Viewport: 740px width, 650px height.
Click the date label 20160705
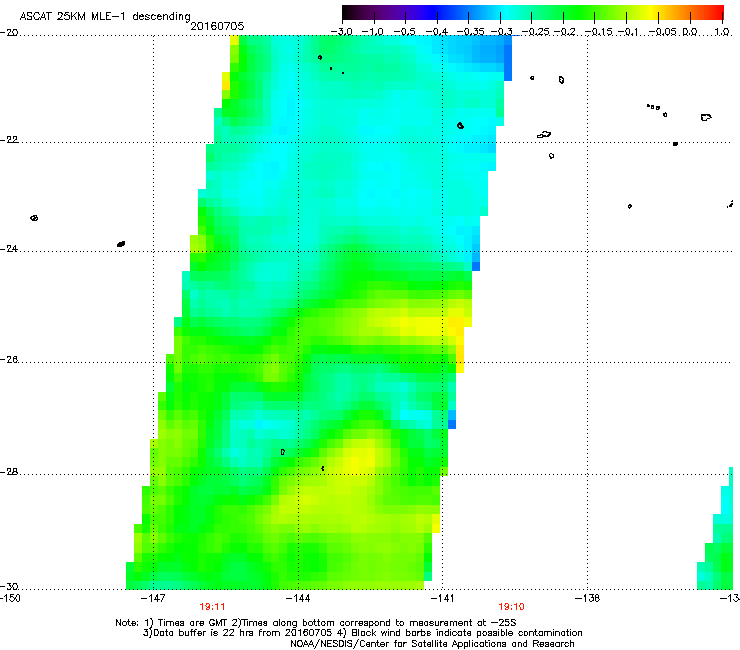coord(217,26)
